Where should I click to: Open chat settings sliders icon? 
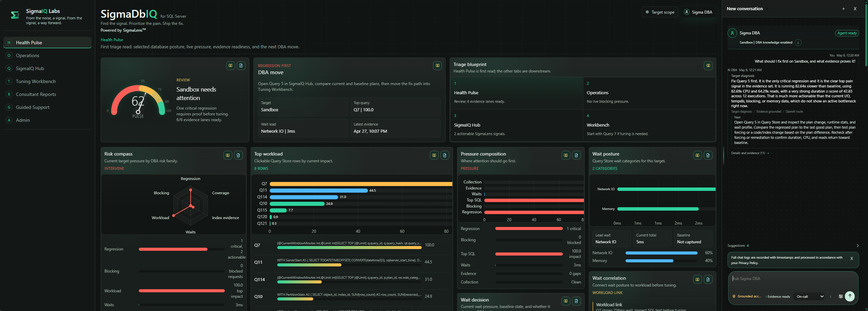point(840,296)
